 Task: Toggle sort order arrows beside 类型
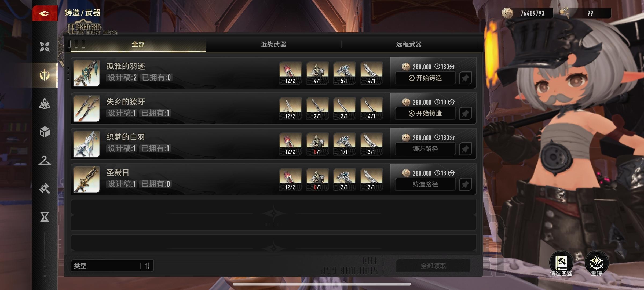pos(147,266)
